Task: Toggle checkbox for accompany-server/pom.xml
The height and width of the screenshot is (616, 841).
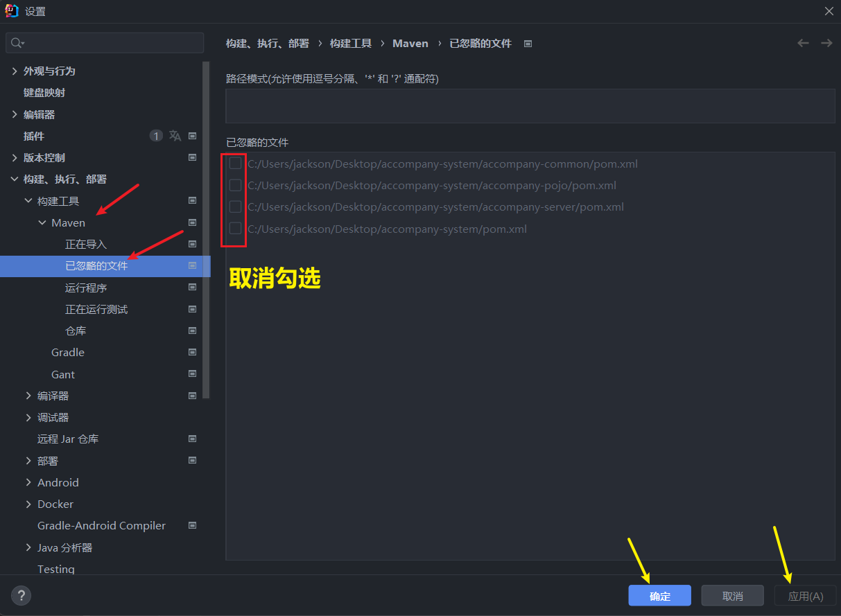Action: click(x=236, y=206)
